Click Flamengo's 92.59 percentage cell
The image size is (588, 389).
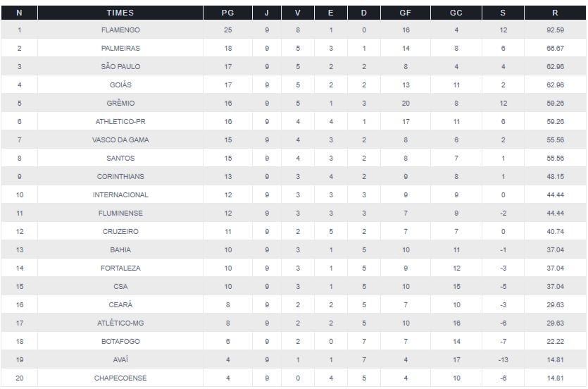tap(555, 30)
